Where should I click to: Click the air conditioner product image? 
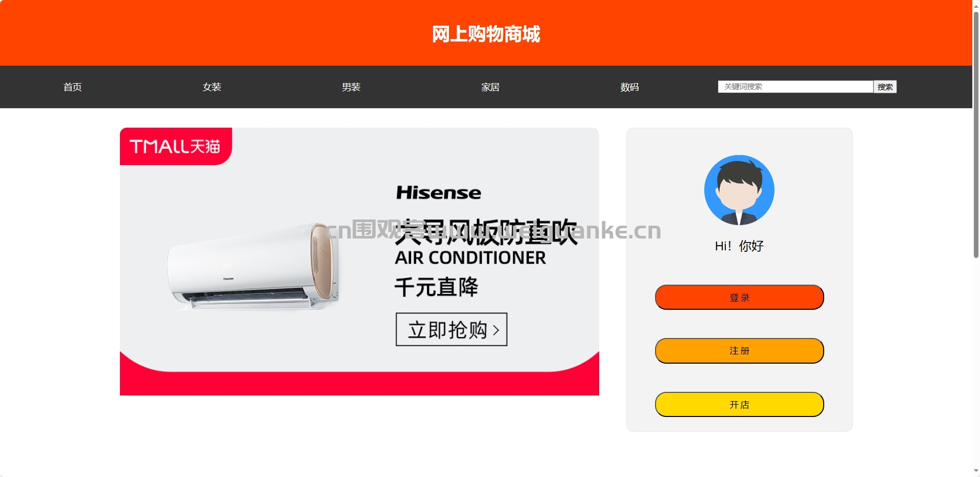[254, 266]
